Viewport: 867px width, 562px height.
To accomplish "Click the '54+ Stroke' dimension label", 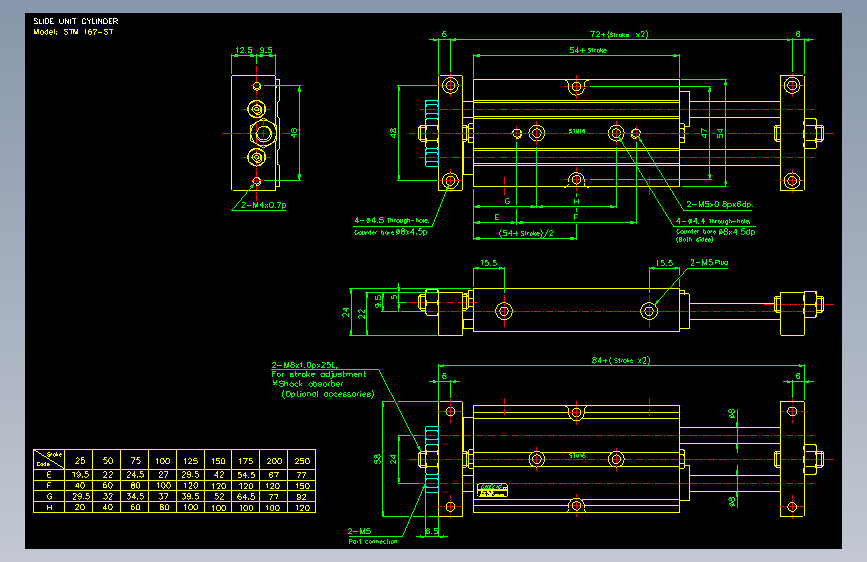I will pyautogui.click(x=588, y=50).
